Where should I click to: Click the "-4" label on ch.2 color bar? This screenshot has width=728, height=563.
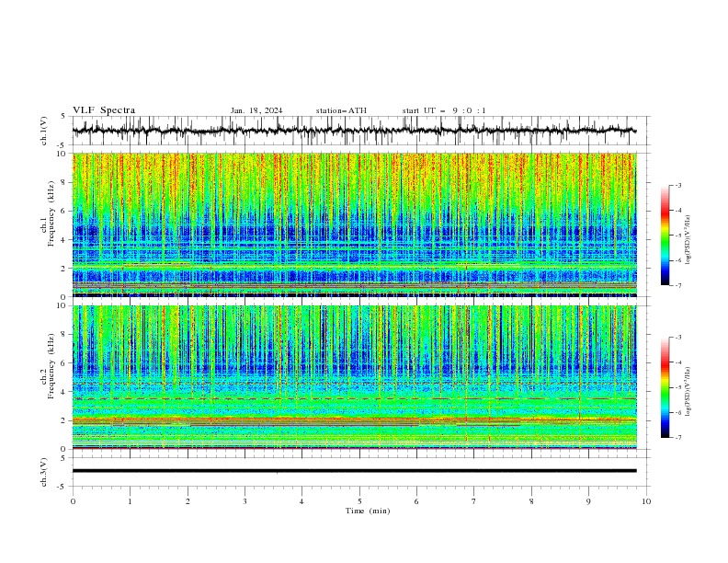pos(678,362)
